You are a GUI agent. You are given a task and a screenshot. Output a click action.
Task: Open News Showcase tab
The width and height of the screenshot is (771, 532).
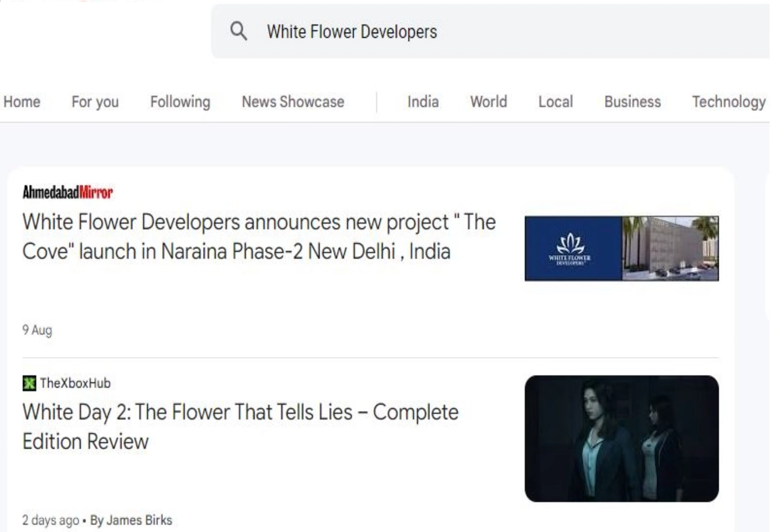click(x=293, y=102)
